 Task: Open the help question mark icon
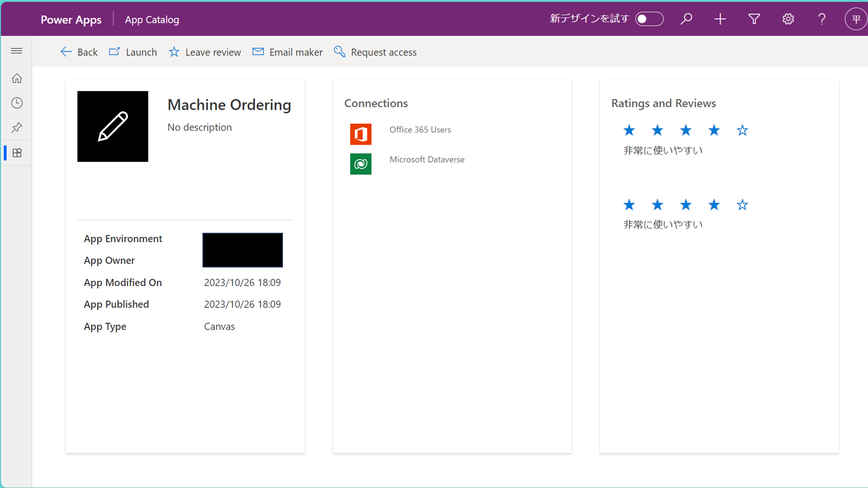(x=822, y=19)
